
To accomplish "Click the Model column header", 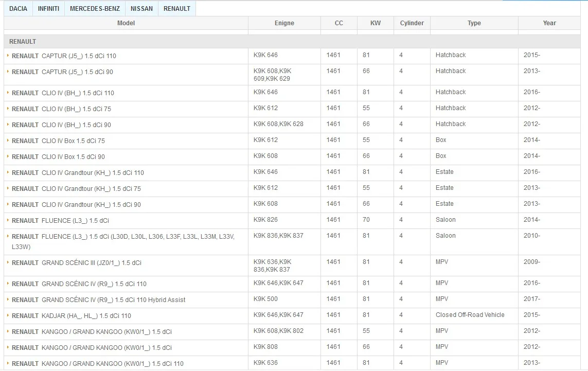I will pos(126,23).
